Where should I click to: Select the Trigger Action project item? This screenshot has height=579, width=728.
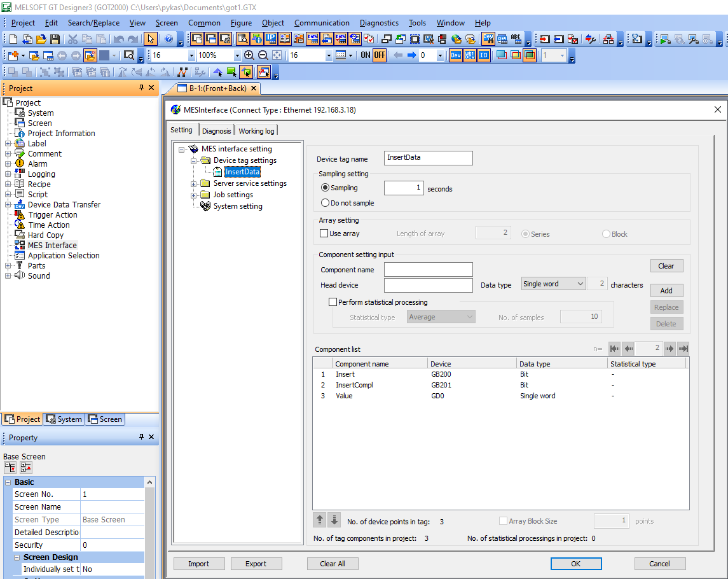pos(53,214)
